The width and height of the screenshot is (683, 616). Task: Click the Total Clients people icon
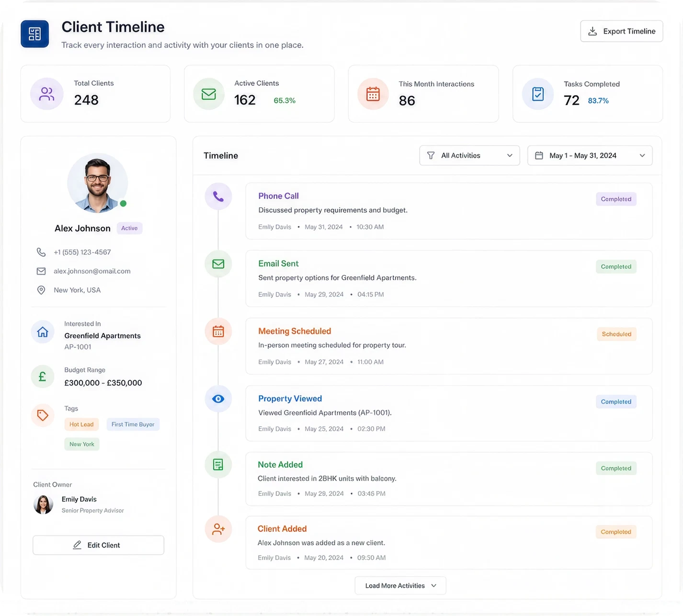pyautogui.click(x=47, y=94)
